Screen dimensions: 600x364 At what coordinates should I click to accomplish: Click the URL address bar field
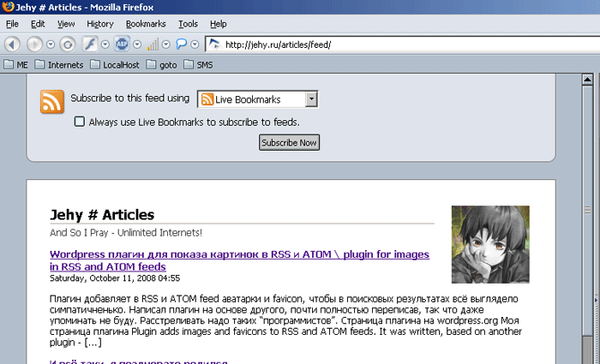click(403, 45)
